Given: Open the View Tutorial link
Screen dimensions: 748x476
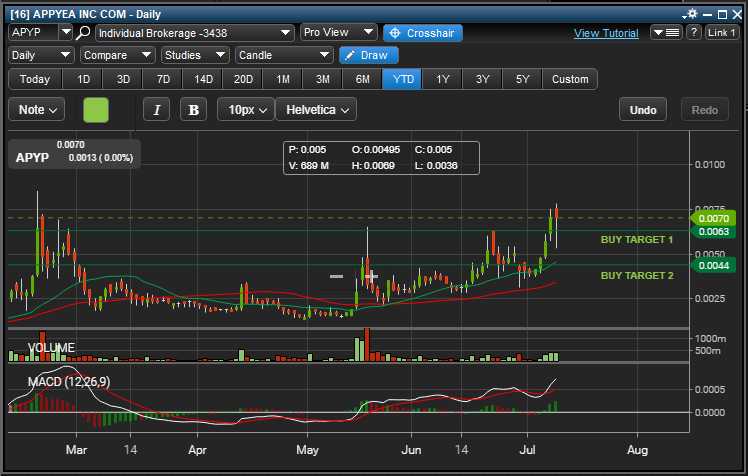Looking at the screenshot, I should (x=606, y=33).
